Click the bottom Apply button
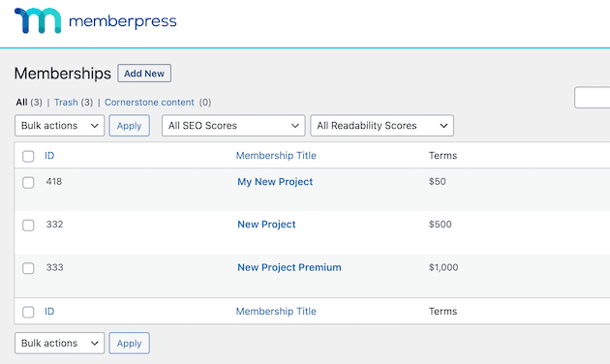 tap(129, 343)
